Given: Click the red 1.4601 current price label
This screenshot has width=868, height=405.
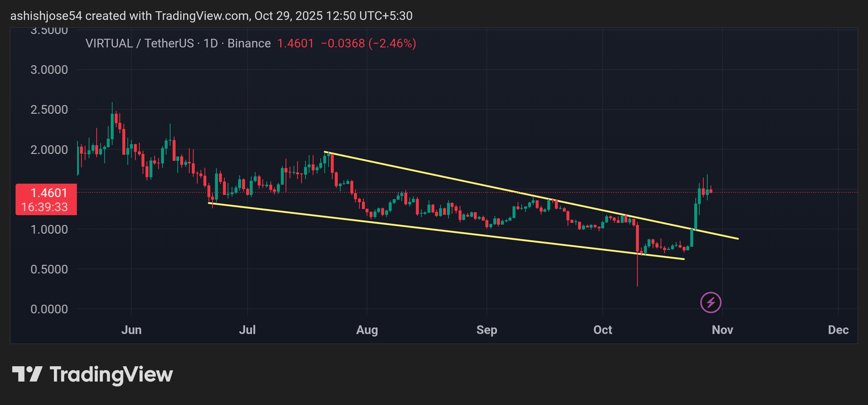Looking at the screenshot, I should click(48, 193).
